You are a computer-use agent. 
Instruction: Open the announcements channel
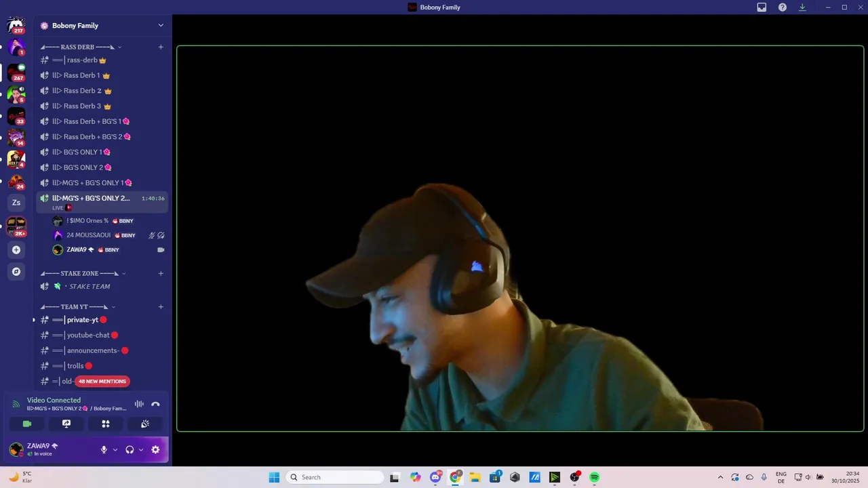point(102,350)
